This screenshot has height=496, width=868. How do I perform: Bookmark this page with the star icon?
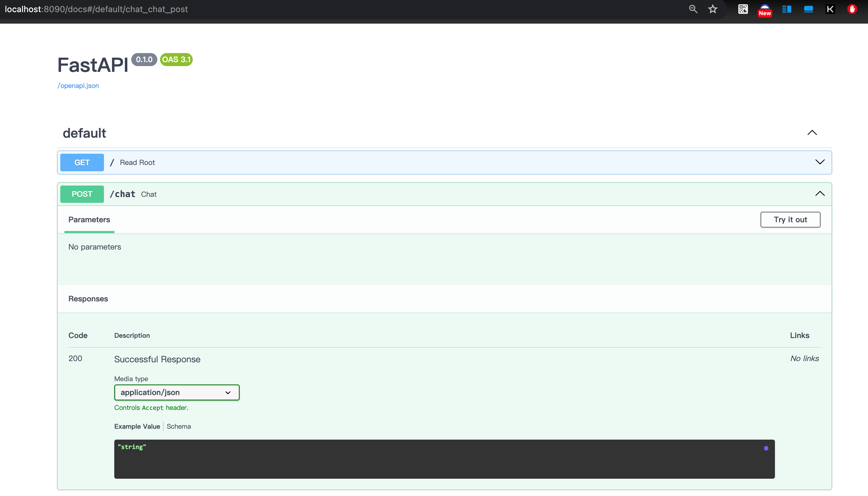(x=713, y=9)
